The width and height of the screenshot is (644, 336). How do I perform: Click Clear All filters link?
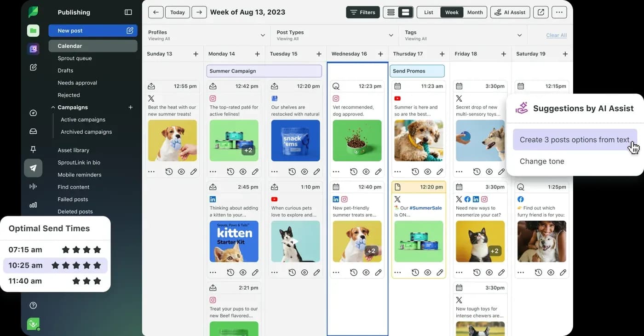tap(556, 35)
